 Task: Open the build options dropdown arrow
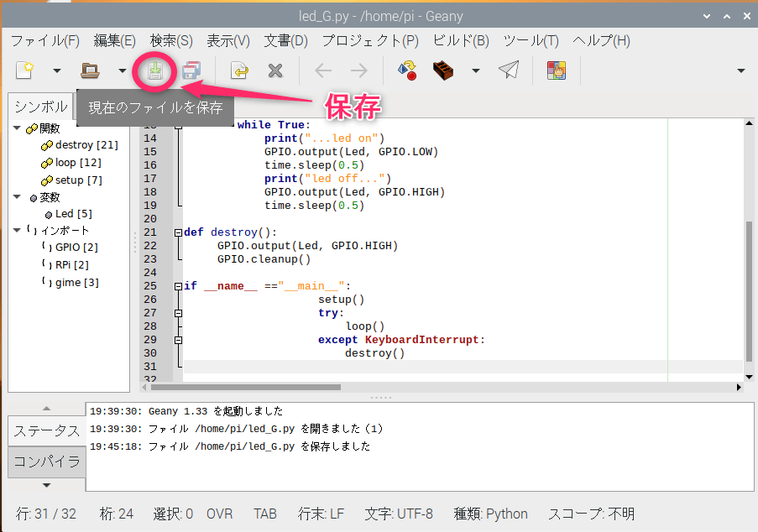476,71
